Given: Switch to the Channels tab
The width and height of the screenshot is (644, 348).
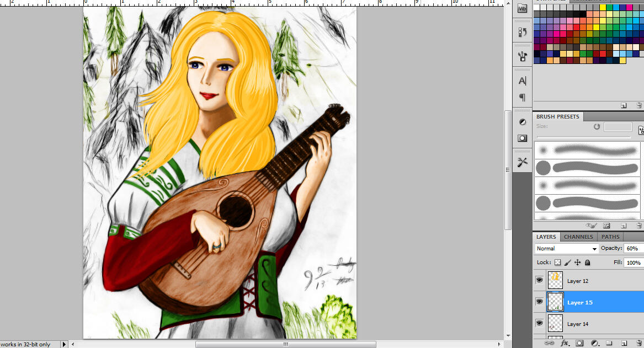Looking at the screenshot, I should tap(578, 237).
